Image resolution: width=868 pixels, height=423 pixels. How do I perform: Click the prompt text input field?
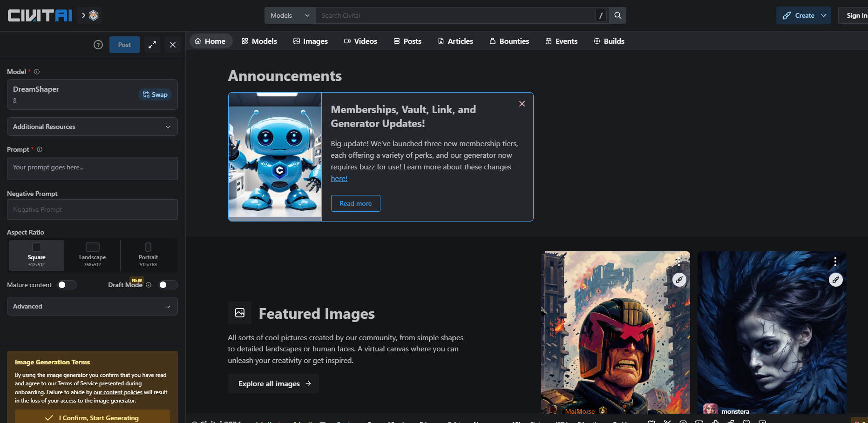coord(92,168)
